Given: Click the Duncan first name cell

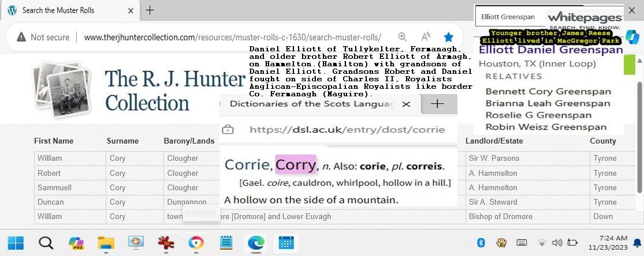Looking at the screenshot, I should 70,202.
